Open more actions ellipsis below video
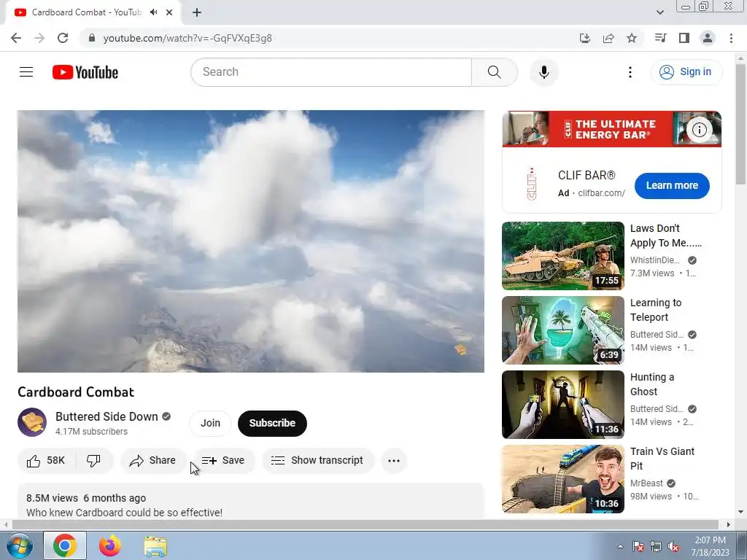Screen dimensions: 747x560 pos(393,461)
